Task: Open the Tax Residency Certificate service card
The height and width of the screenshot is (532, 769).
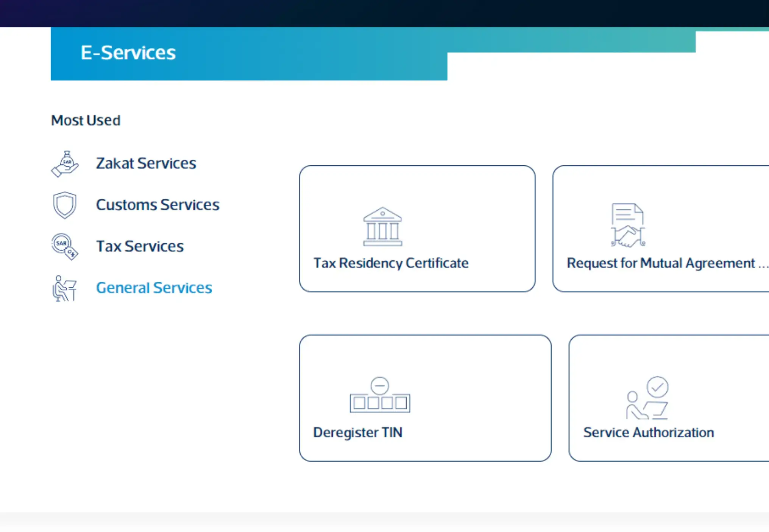Action: tap(417, 228)
